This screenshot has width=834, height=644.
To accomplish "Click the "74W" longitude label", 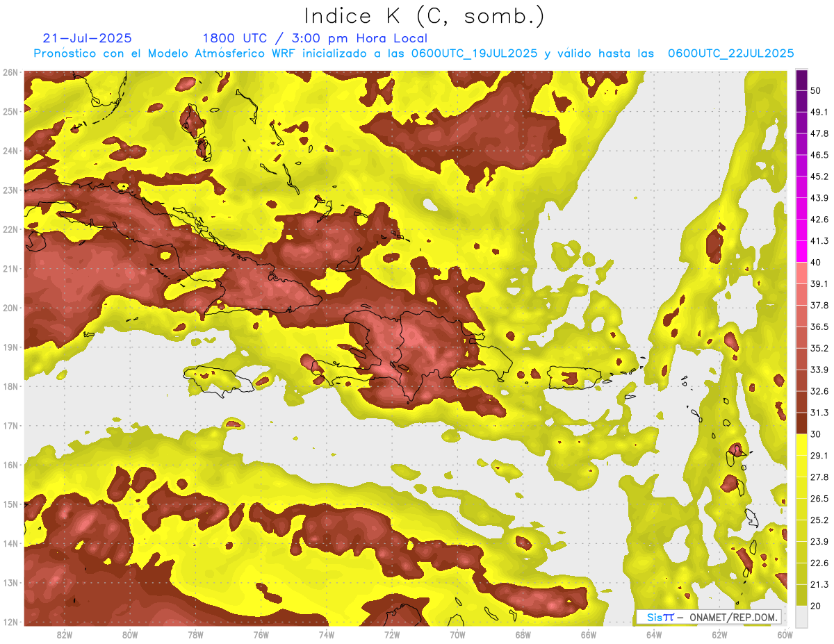I will coord(327,635).
